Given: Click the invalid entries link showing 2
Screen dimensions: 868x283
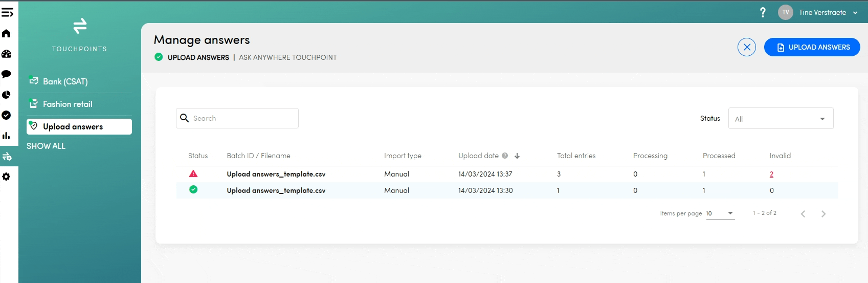Looking at the screenshot, I should click(x=771, y=174).
